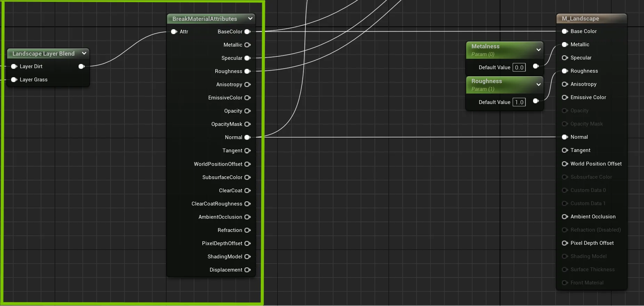Click PixelDepthOffset output pin
The image size is (644, 306).
(x=248, y=243)
